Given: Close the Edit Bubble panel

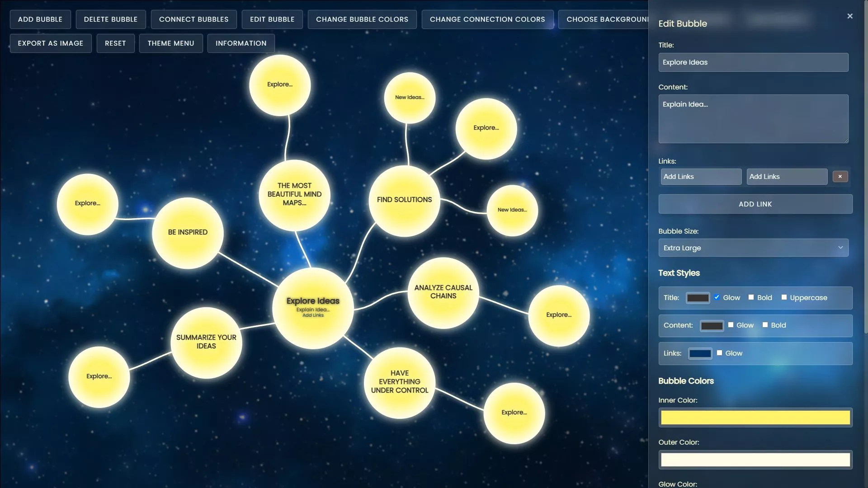Looking at the screenshot, I should click(x=850, y=16).
